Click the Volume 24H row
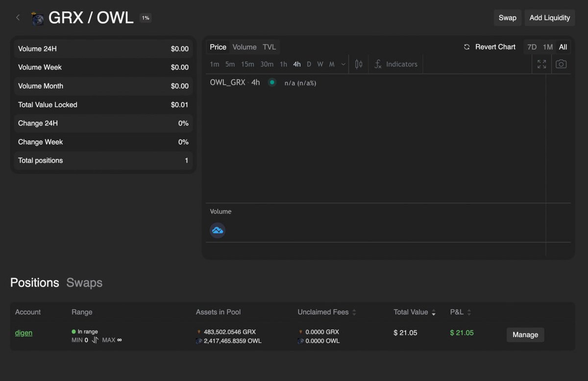588x381 pixels. click(103, 49)
